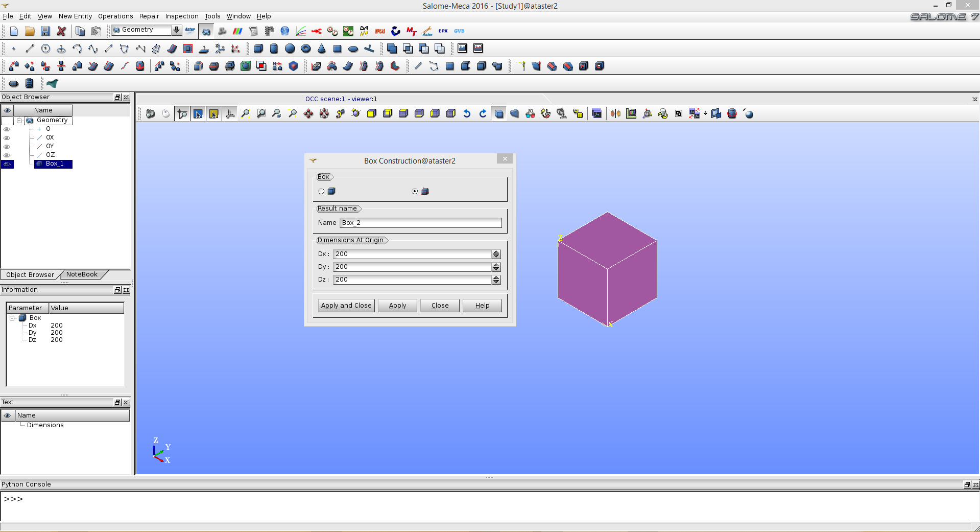
Task: Click the Apply and Close button
Action: 346,306
